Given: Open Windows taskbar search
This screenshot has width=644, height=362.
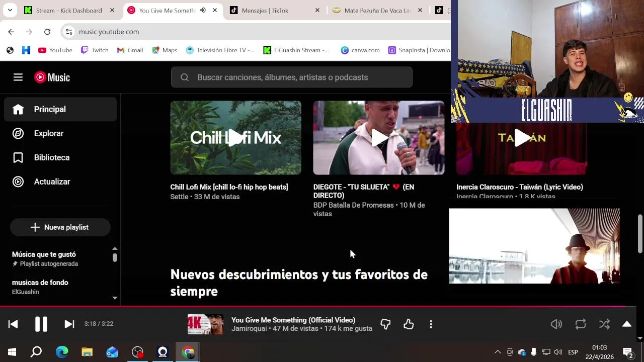Looking at the screenshot, I should point(36,352).
